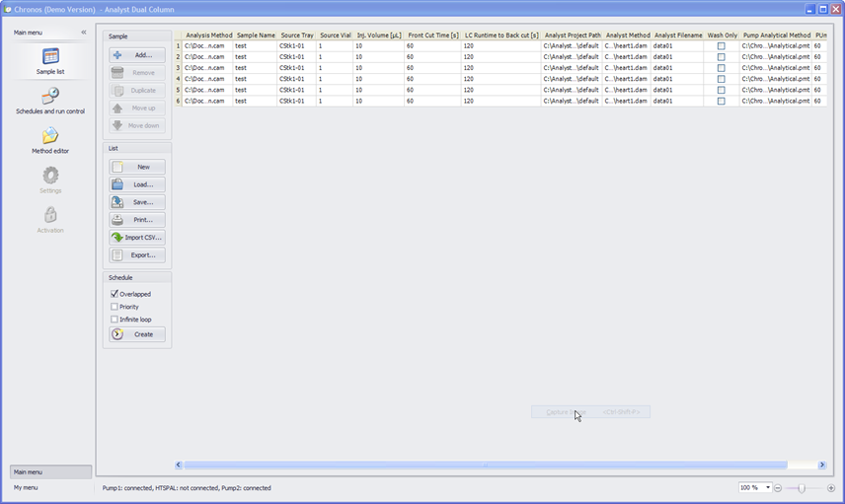845x504 pixels.
Task: Create the schedule
Action: [x=137, y=334]
